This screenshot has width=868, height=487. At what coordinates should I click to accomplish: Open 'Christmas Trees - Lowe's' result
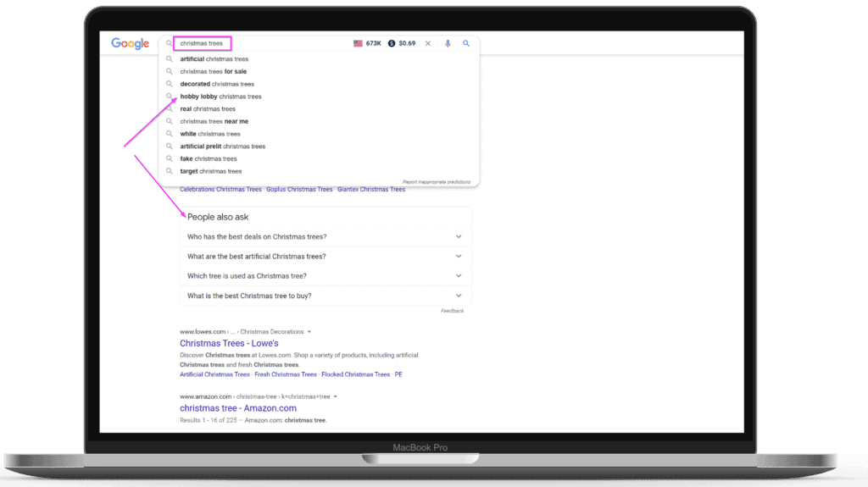tap(229, 343)
